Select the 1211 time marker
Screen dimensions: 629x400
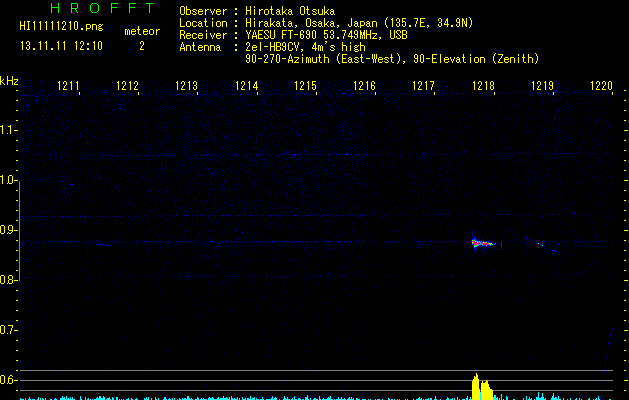tap(68, 86)
